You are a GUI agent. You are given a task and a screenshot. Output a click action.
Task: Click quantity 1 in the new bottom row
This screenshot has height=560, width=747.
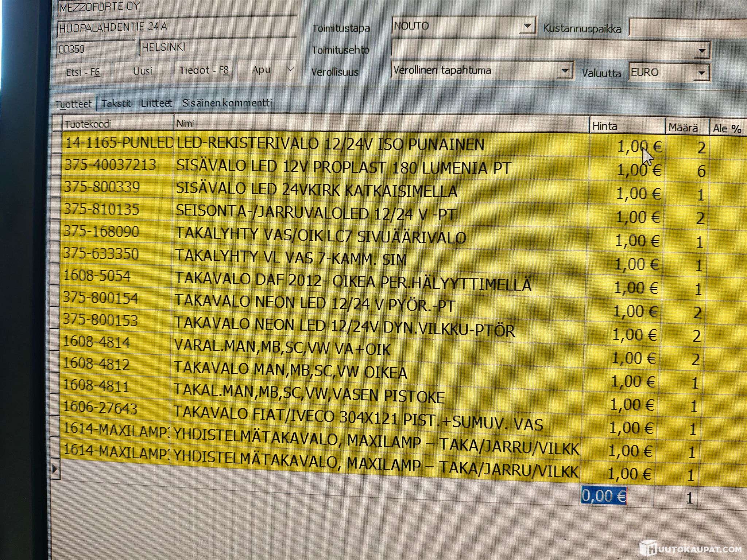pyautogui.click(x=689, y=499)
